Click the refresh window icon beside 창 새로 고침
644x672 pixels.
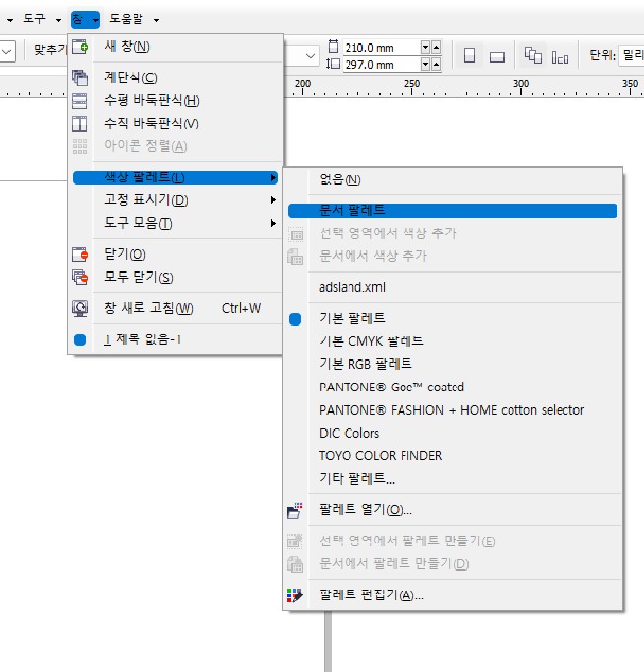pos(80,308)
